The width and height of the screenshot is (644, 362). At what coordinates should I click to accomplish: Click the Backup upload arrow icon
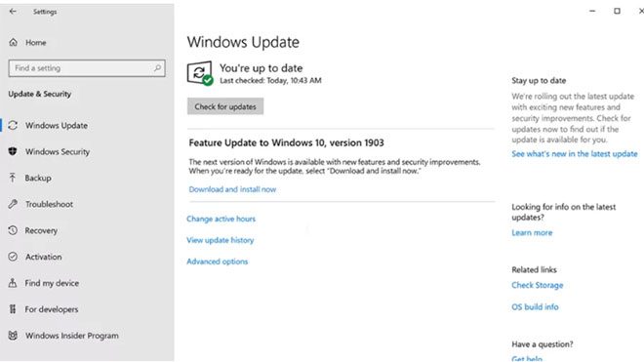13,178
